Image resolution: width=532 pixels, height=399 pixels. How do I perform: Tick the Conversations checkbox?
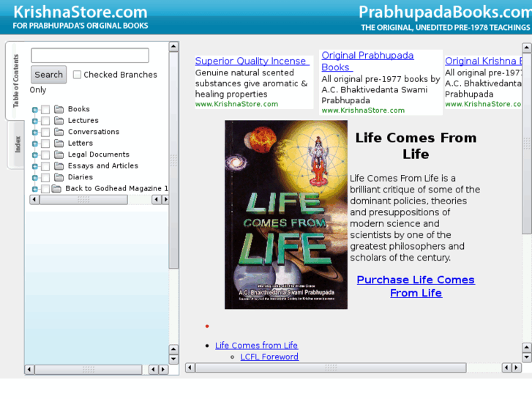click(x=45, y=132)
